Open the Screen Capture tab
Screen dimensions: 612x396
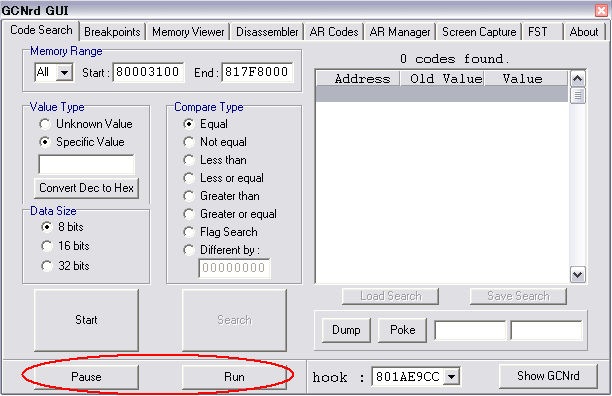[479, 32]
